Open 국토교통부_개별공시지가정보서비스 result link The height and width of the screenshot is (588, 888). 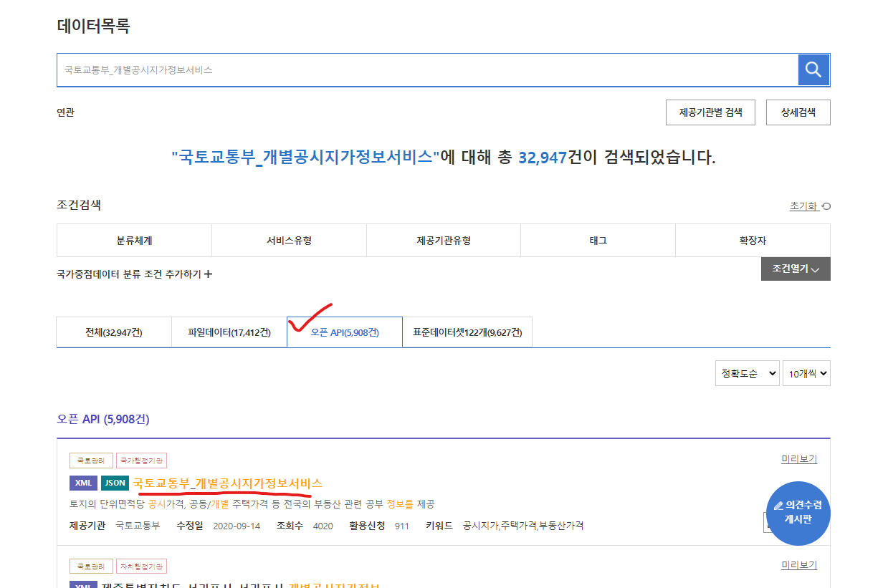coord(228,483)
